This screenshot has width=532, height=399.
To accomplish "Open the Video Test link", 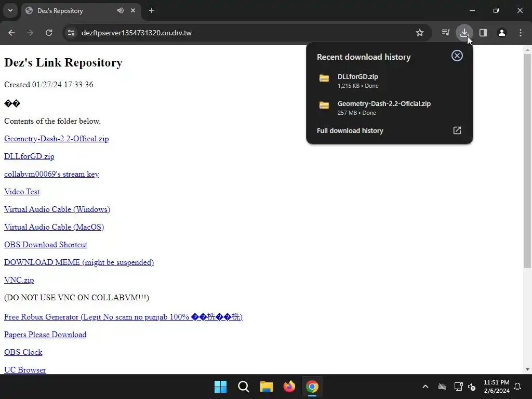I will (x=22, y=192).
